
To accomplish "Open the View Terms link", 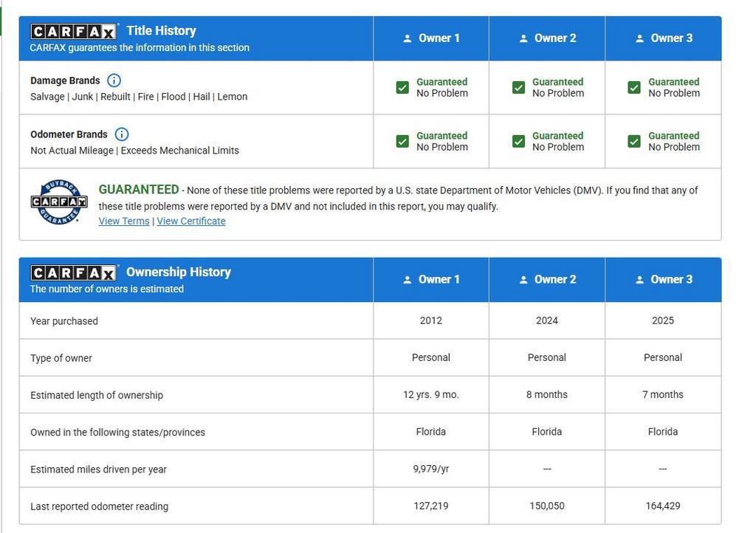I will pos(124,221).
